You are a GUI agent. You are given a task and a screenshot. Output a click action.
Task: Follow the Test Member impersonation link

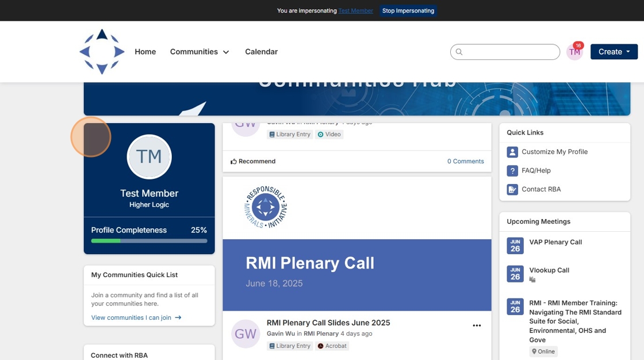pyautogui.click(x=356, y=11)
